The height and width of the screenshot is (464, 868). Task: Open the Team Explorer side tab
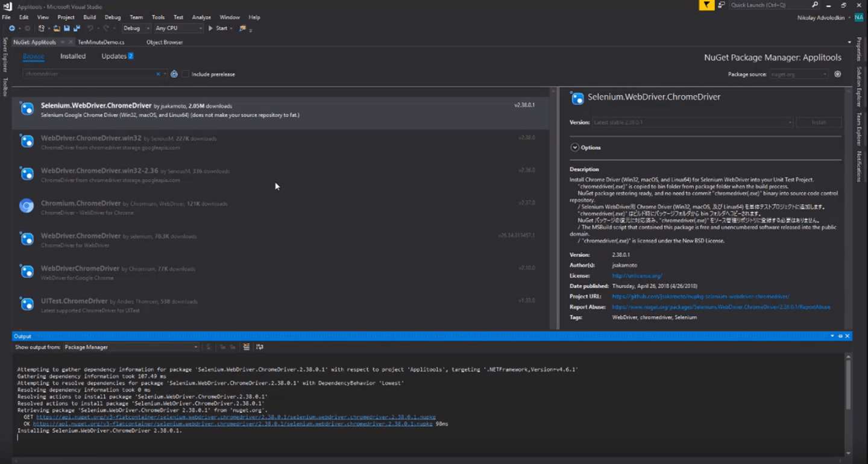coord(860,129)
